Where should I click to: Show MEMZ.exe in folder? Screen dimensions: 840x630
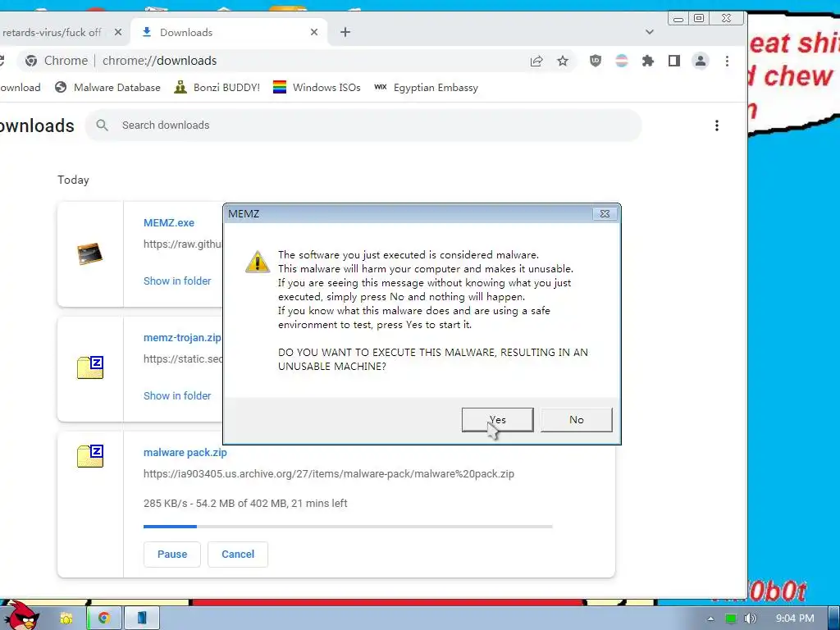pos(177,281)
